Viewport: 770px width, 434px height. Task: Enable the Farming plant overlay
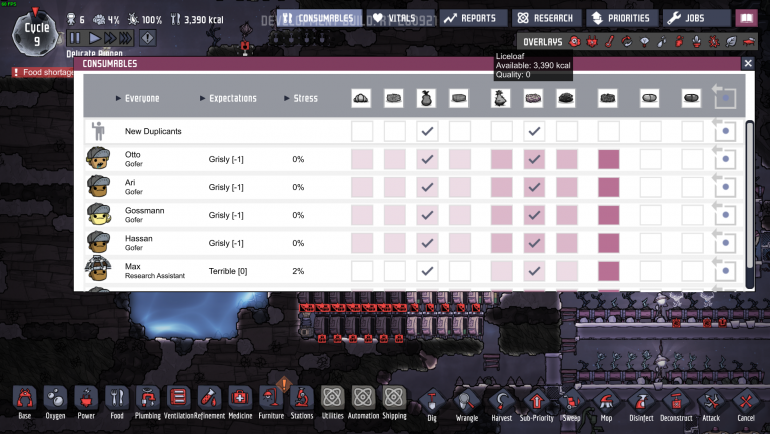[x=696, y=42]
